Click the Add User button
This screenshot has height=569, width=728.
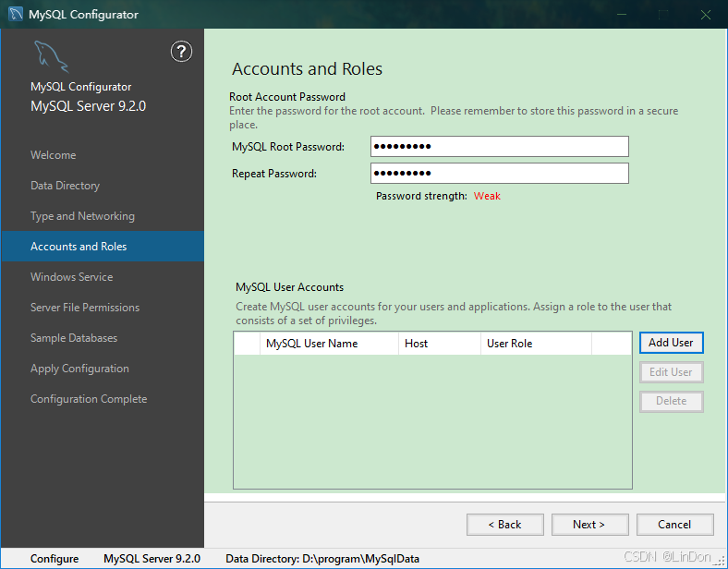point(671,343)
